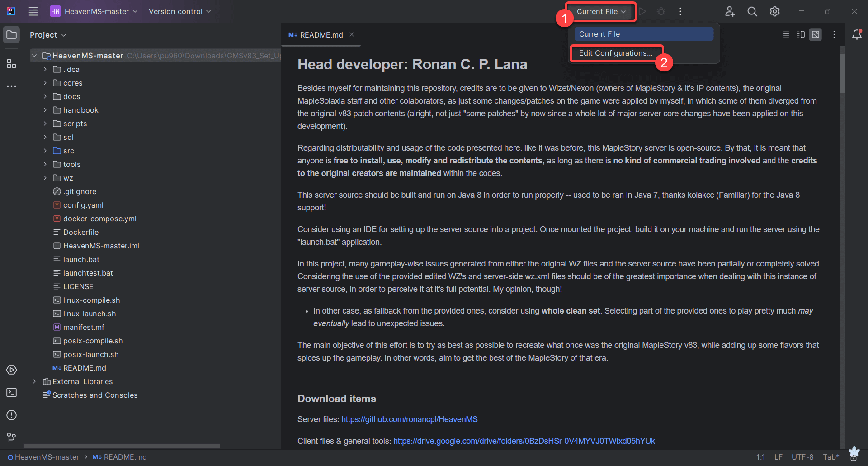Open the Problems tool window
868x466 pixels.
pos(11,415)
